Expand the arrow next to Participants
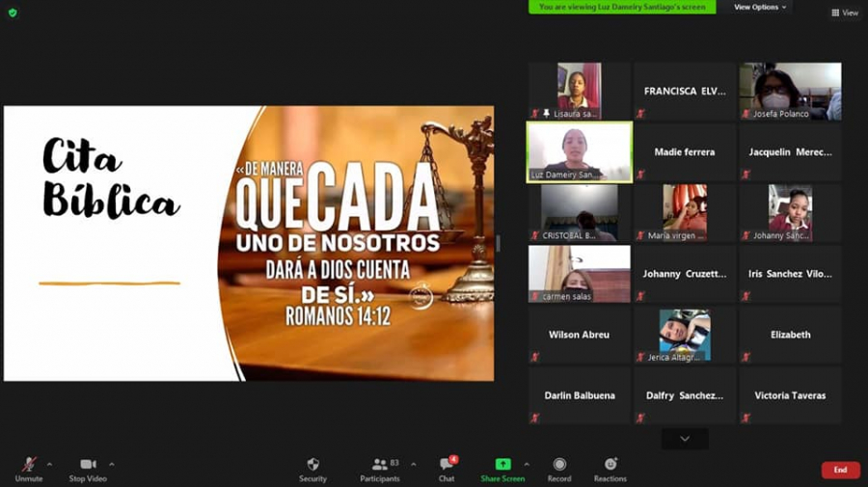 [414, 464]
